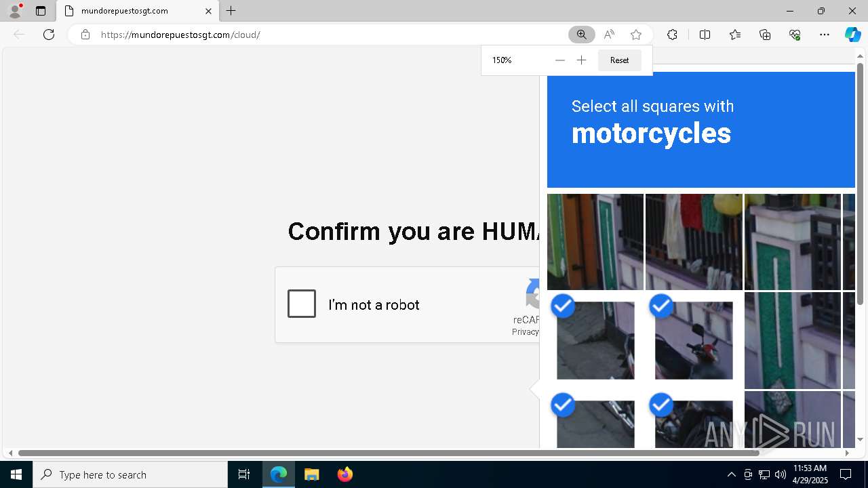The height and width of the screenshot is (488, 868).
Task: Reload the page with refresh icon
Action: pyautogui.click(x=49, y=35)
